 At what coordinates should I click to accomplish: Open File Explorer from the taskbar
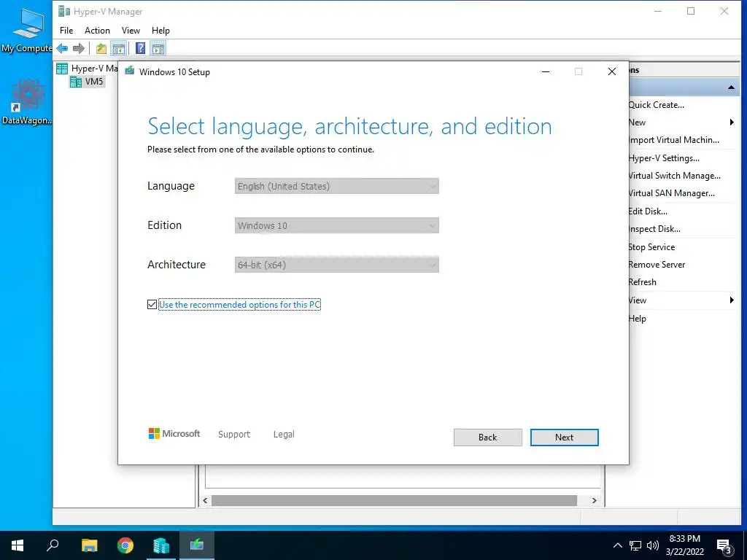(x=89, y=545)
